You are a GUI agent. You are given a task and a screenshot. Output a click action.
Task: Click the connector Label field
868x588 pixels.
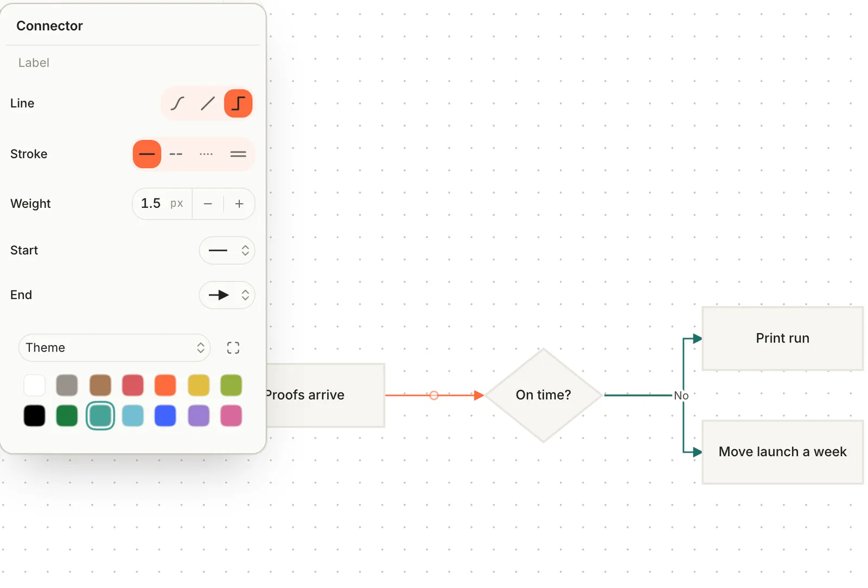pyautogui.click(x=133, y=63)
